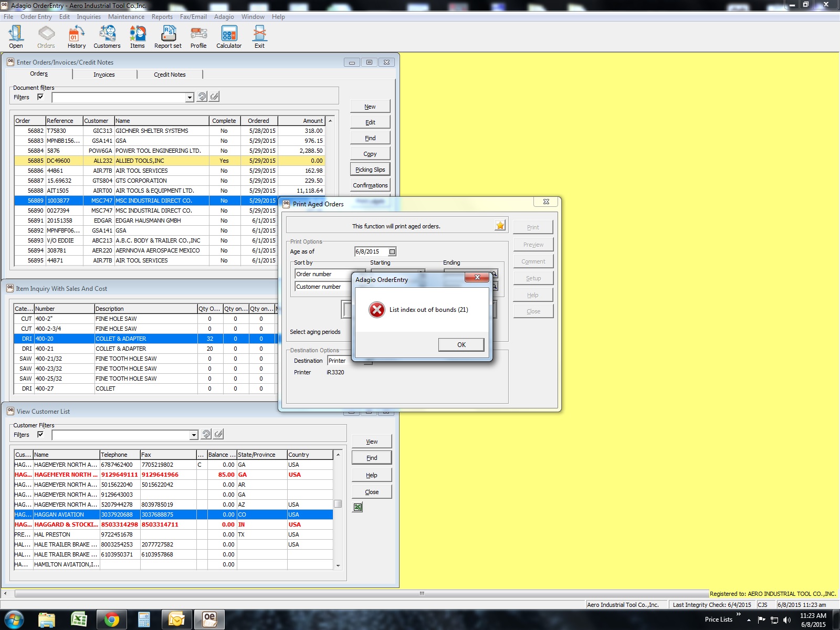The image size is (840, 630).
Task: Open the Inquiries menu
Action: click(x=88, y=17)
